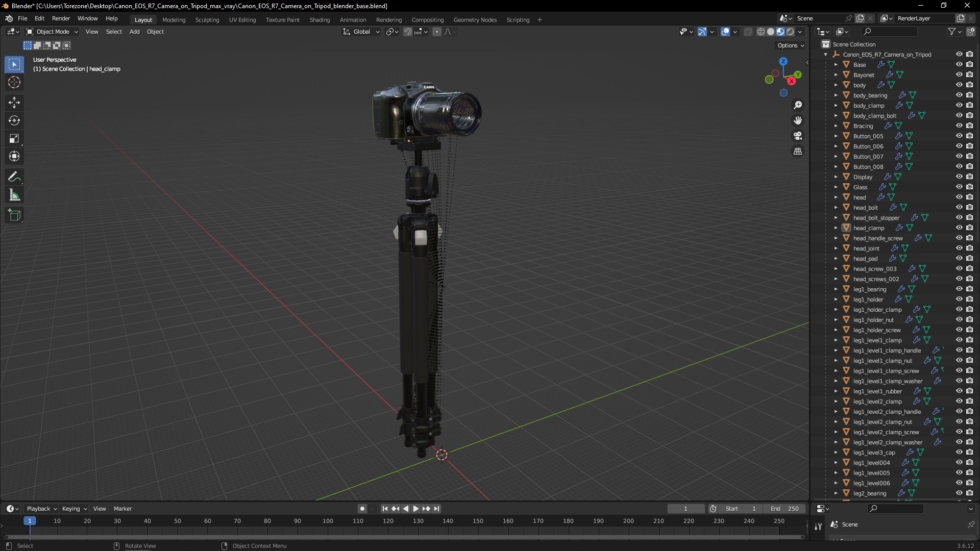Open the Object Mode dropdown

[x=52, y=32]
